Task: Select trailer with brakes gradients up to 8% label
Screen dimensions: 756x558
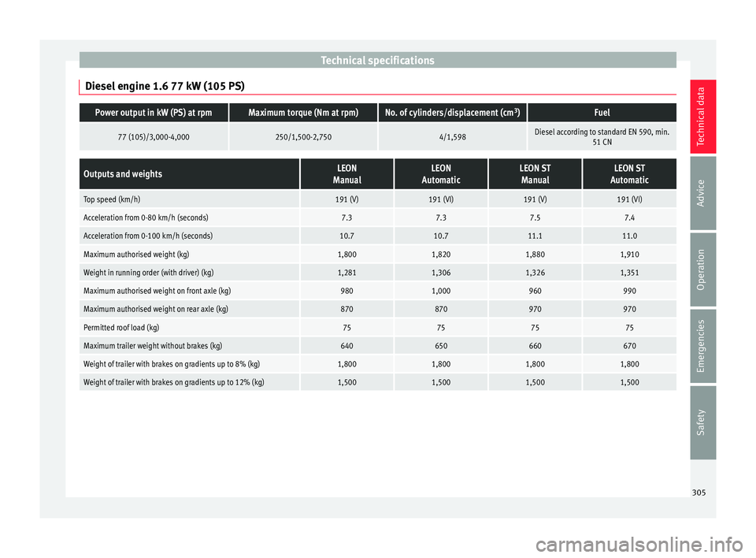Action: (x=172, y=364)
